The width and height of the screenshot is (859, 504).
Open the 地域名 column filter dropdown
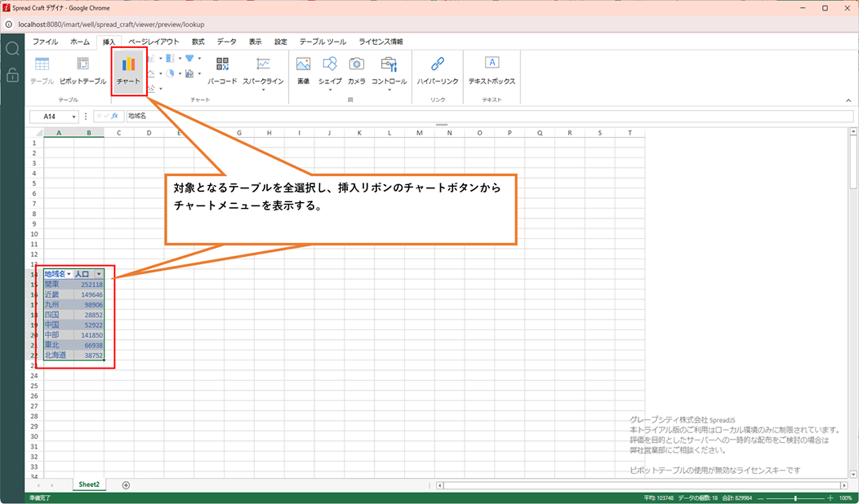point(69,274)
